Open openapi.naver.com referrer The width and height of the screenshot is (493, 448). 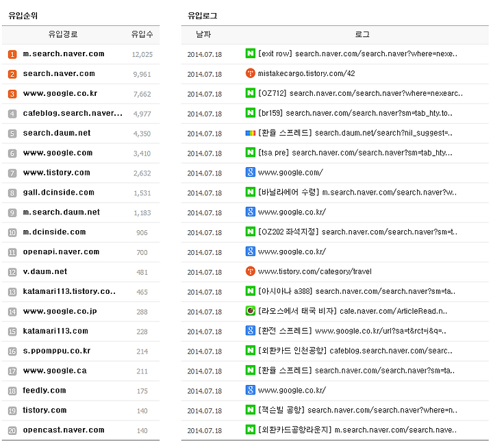click(61, 252)
